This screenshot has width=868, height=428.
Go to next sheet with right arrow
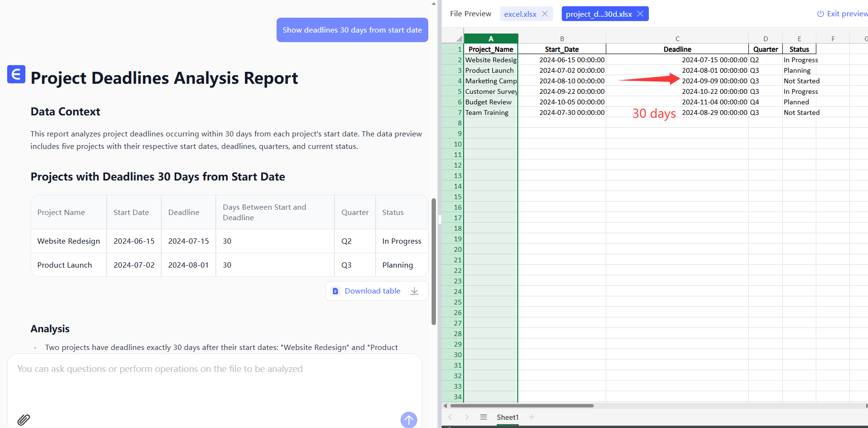tap(467, 417)
